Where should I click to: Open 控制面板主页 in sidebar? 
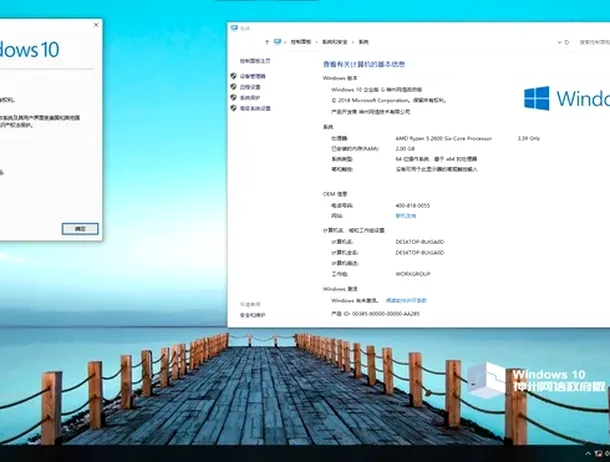tap(255, 61)
